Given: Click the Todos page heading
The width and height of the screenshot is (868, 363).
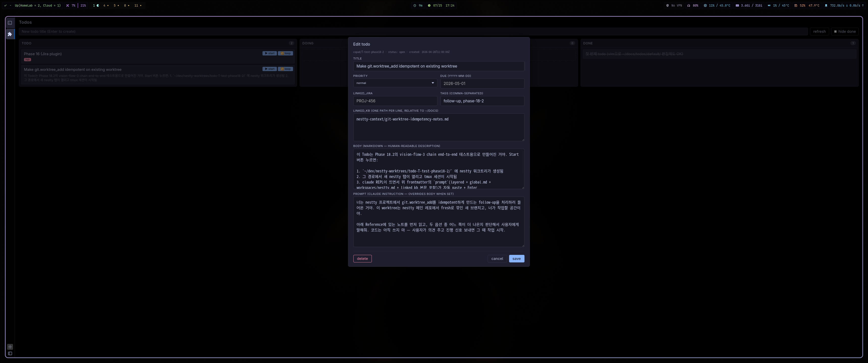Looking at the screenshot, I should 25,22.
